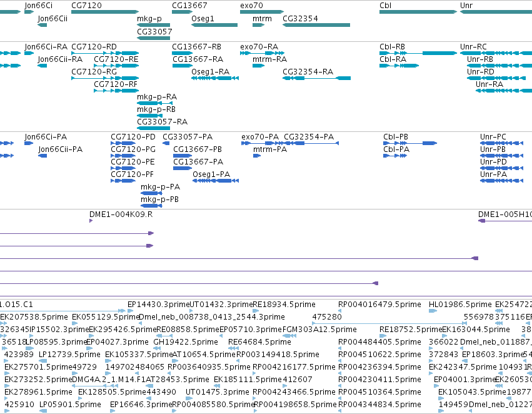Select transcript CG7120-RD
Viewport: 532px width, 414px height.
105,53
